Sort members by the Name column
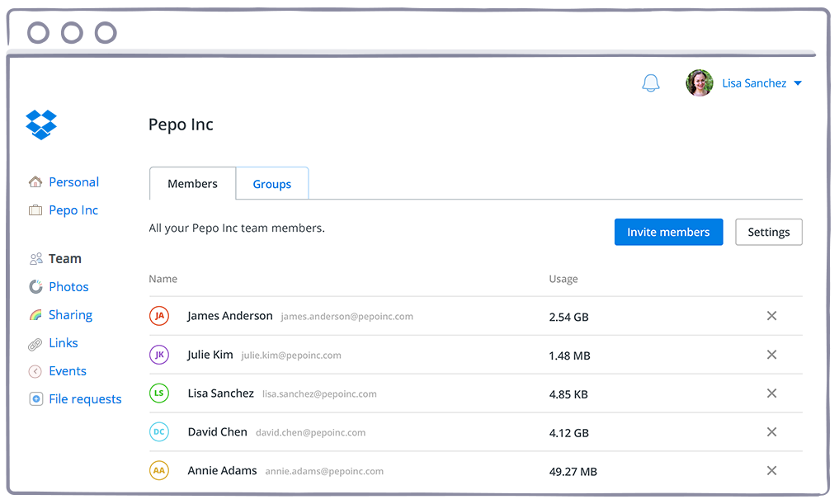The height and width of the screenshot is (504, 839). [x=163, y=279]
